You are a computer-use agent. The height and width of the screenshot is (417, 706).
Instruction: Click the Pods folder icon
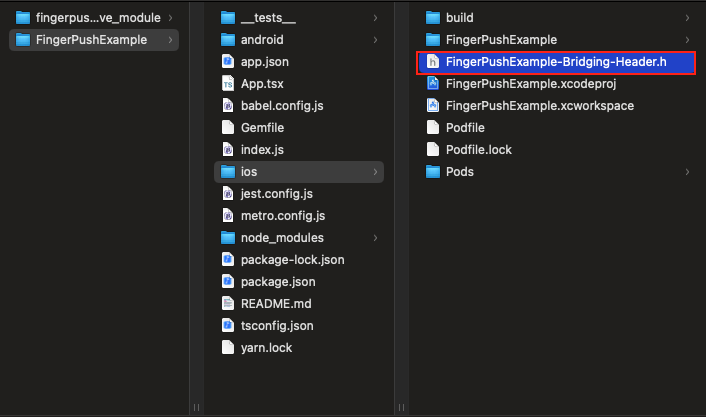433,171
